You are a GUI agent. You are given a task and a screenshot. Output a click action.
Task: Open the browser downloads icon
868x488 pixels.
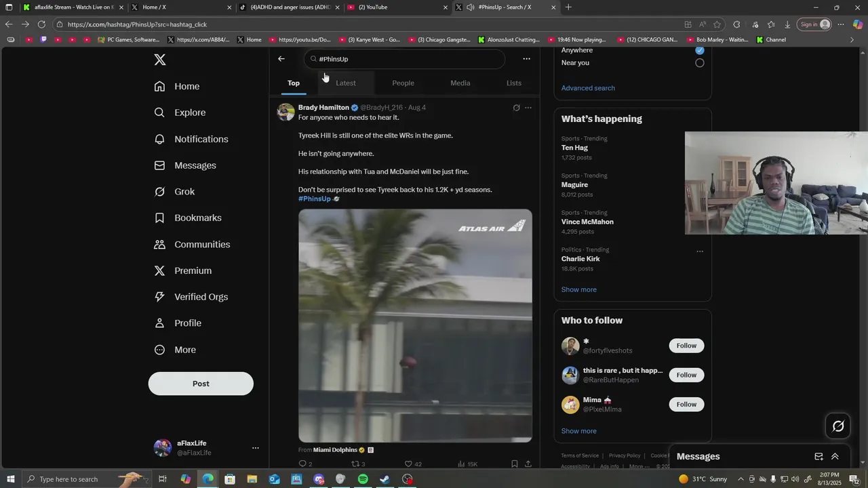click(787, 24)
